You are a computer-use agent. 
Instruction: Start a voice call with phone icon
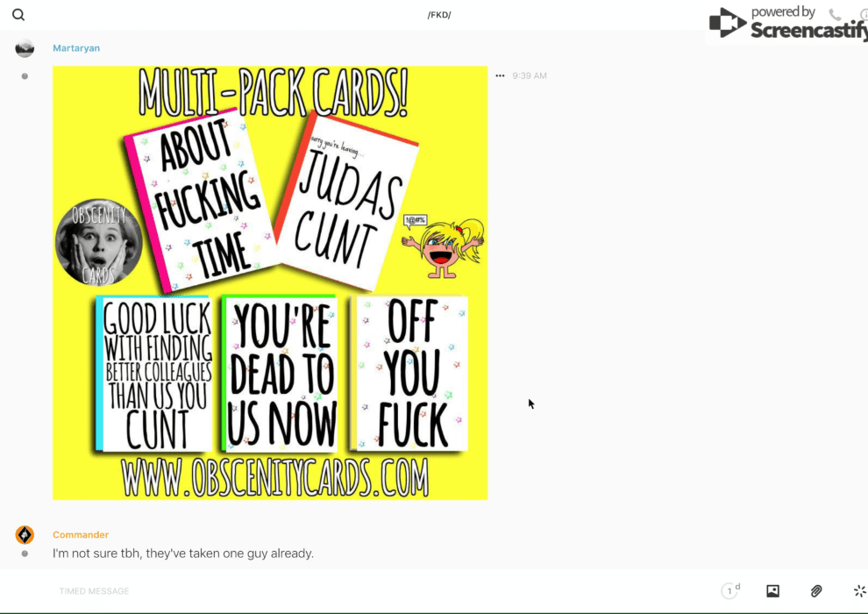click(835, 15)
